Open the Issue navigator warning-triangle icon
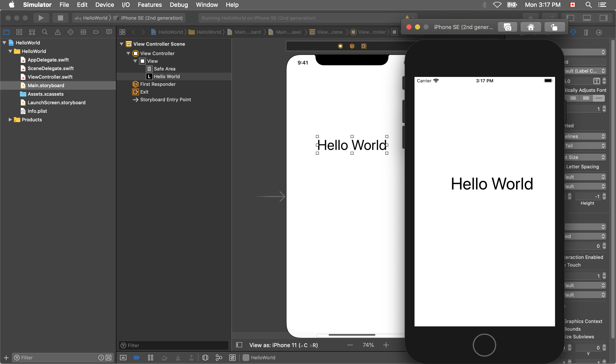The height and width of the screenshot is (364, 616). (x=58, y=32)
